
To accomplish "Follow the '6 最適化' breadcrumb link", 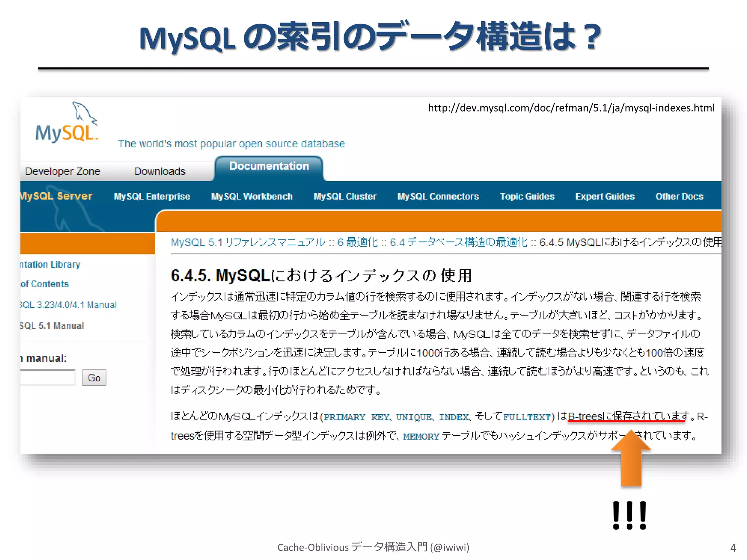I will 357,242.
